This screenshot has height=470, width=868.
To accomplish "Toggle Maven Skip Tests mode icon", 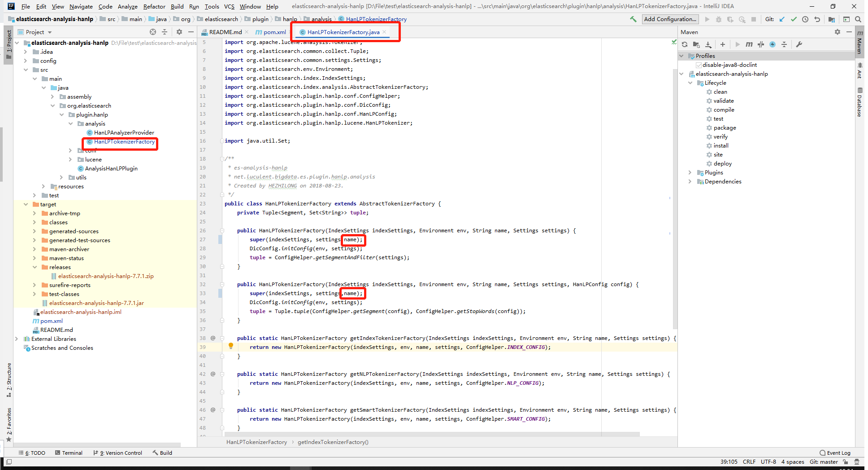I will pos(761,44).
